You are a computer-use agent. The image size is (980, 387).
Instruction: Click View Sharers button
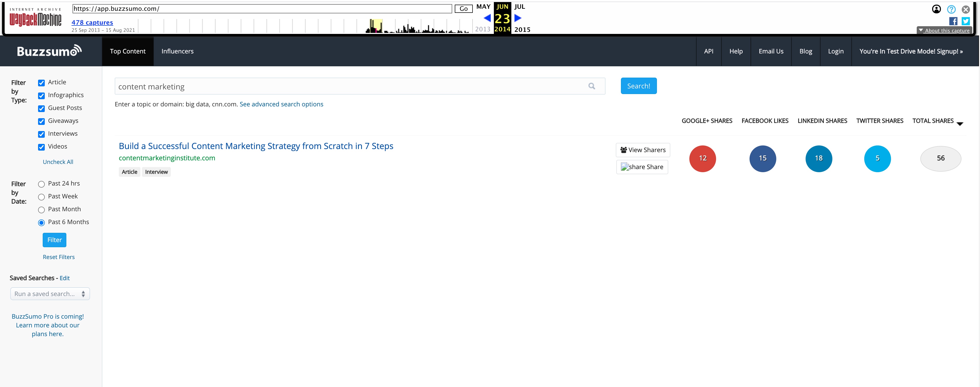[x=643, y=150]
